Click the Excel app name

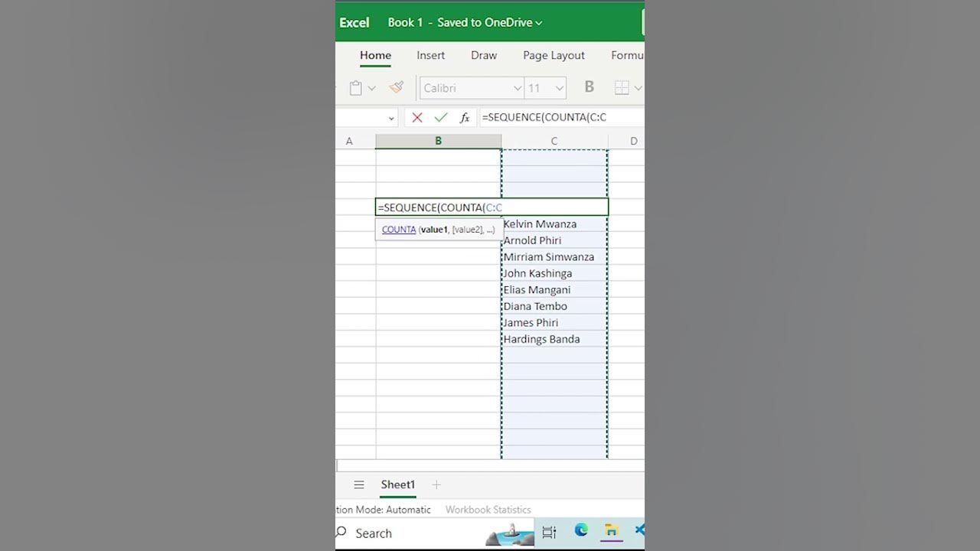click(354, 22)
